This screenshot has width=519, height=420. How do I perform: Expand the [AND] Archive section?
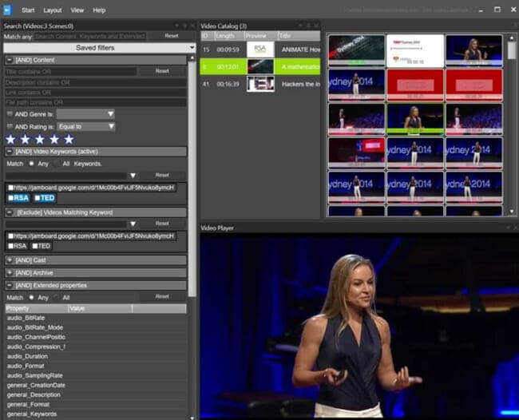click(10, 273)
